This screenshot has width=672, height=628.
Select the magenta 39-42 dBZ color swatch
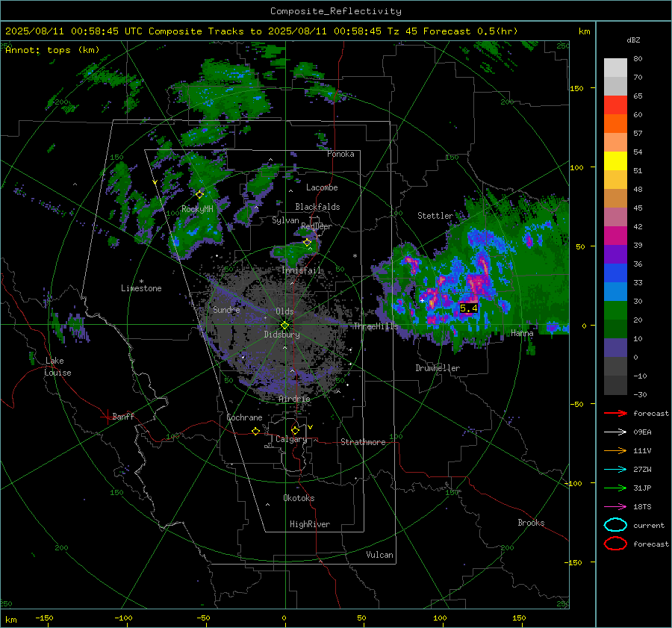[x=615, y=235]
